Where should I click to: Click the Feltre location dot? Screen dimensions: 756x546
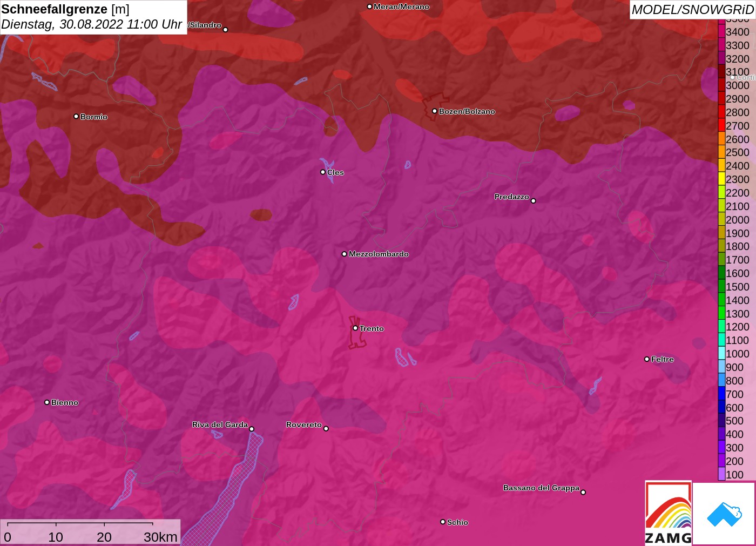coord(647,359)
